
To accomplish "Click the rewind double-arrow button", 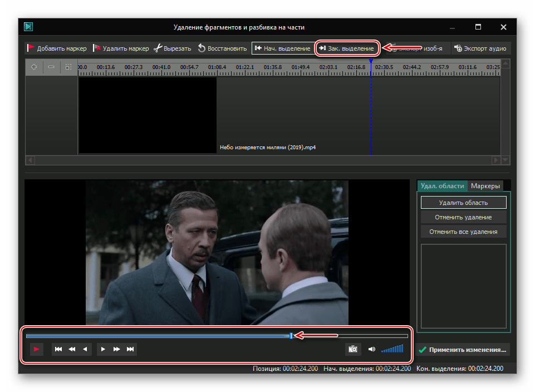I will (x=72, y=349).
